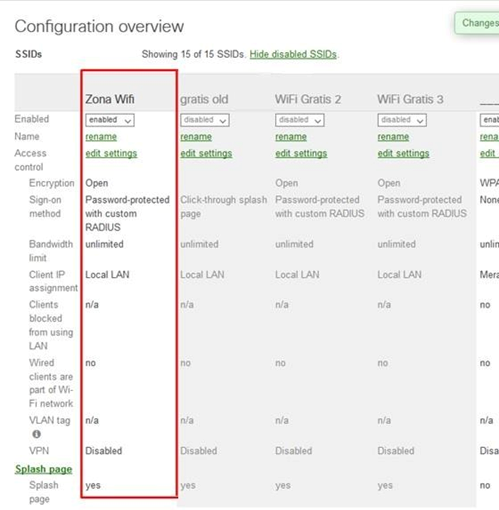Screen dimensions: 499x510
Task: Rename the WiFi Gratis 3 SSID
Action: tap(393, 137)
